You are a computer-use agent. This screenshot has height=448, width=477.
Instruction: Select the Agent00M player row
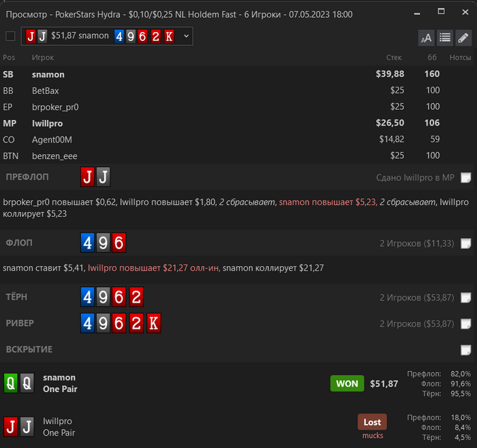coord(238,140)
